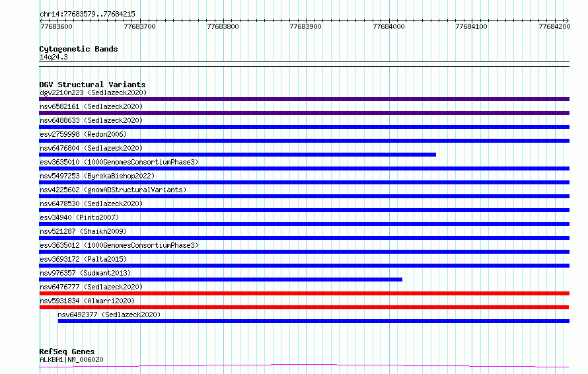Click the 77683900 ruler position marker
The image size is (588, 374).
tap(306, 26)
